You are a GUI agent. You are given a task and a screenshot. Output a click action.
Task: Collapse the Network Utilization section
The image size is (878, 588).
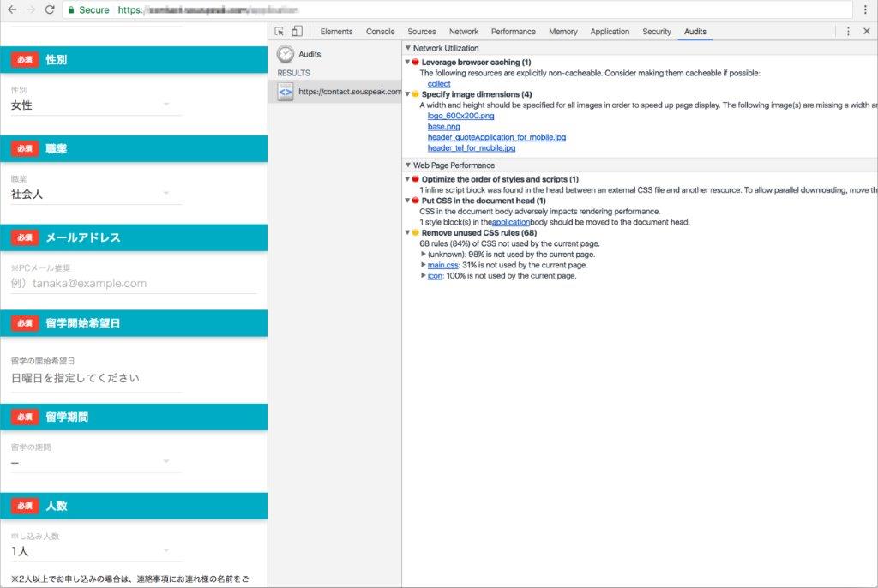click(x=407, y=48)
